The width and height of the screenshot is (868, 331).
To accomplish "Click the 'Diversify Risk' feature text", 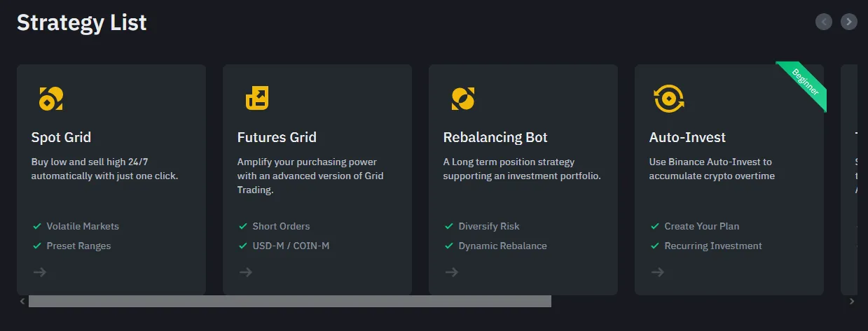I will pyautogui.click(x=489, y=226).
